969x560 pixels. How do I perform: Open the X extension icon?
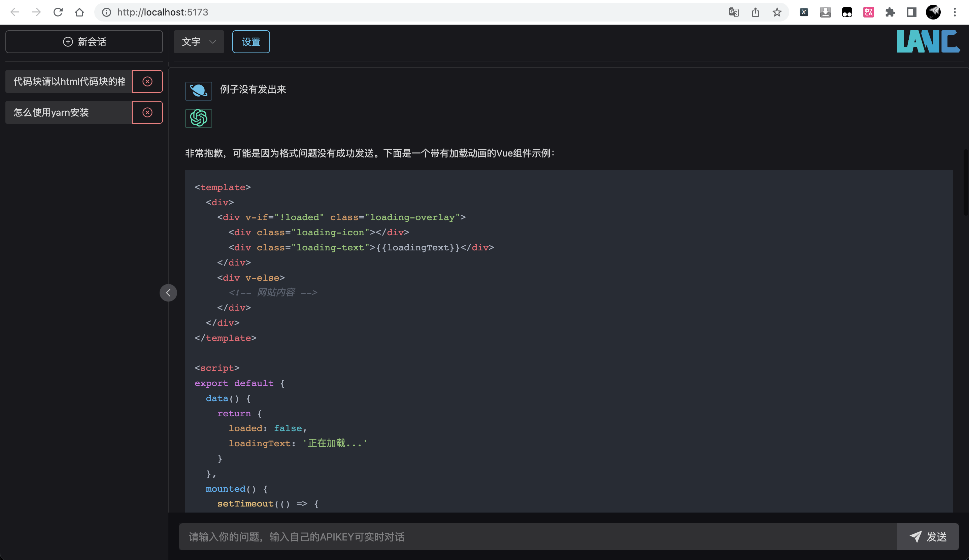(x=804, y=12)
